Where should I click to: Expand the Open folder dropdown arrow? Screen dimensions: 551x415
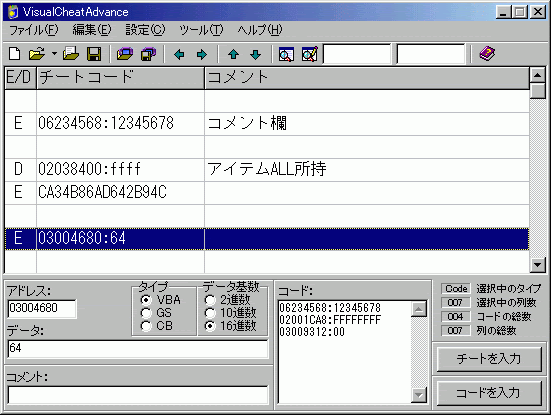(54, 54)
